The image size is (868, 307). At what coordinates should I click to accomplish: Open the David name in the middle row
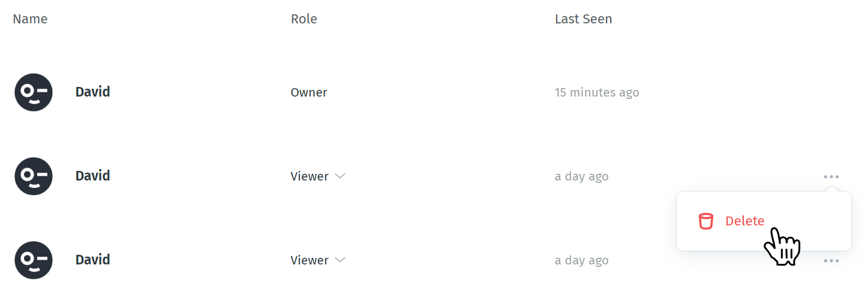pyautogui.click(x=92, y=176)
